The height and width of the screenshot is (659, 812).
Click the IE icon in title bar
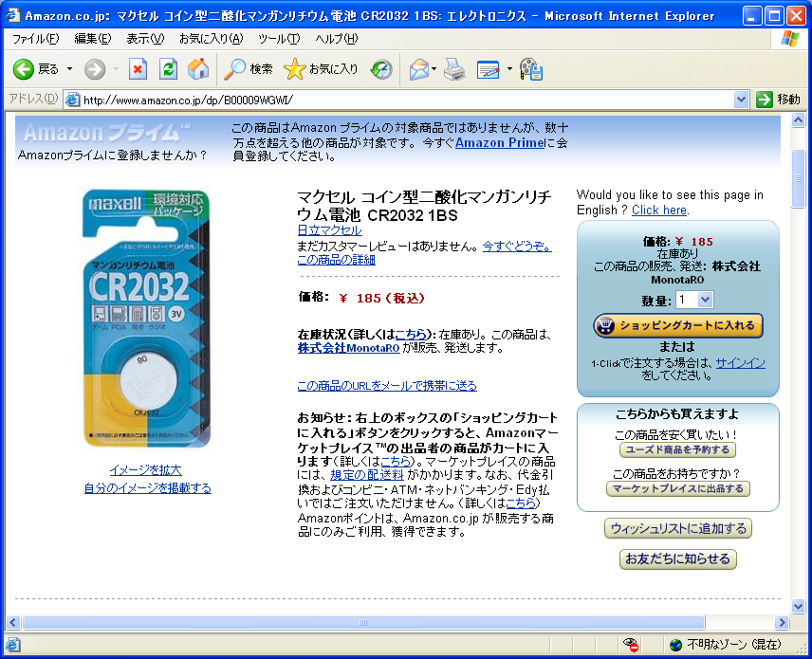tap(13, 15)
